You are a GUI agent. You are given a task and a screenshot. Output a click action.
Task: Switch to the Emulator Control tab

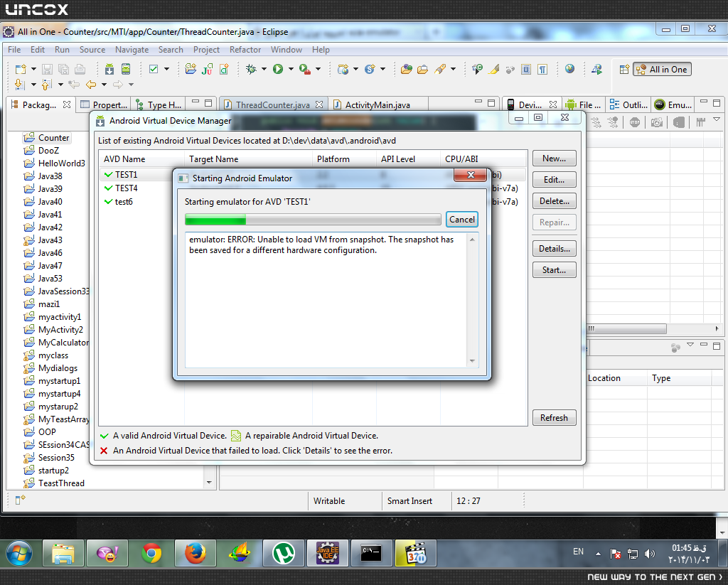pyautogui.click(x=674, y=105)
